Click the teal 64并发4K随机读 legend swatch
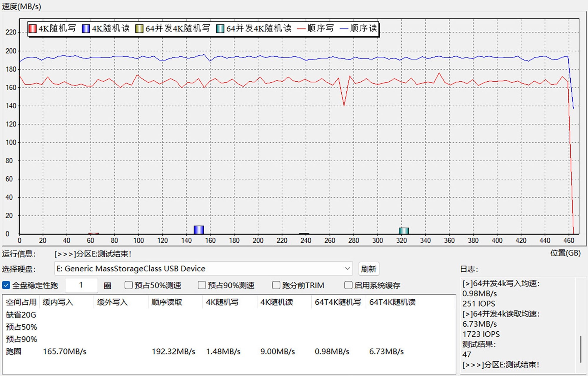The height and width of the screenshot is (376, 588). point(220,28)
